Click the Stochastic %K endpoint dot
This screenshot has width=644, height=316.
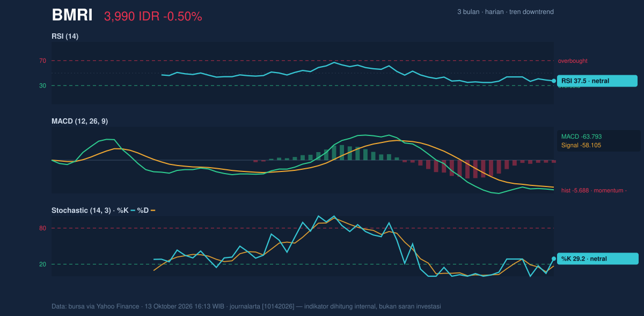coord(554,259)
